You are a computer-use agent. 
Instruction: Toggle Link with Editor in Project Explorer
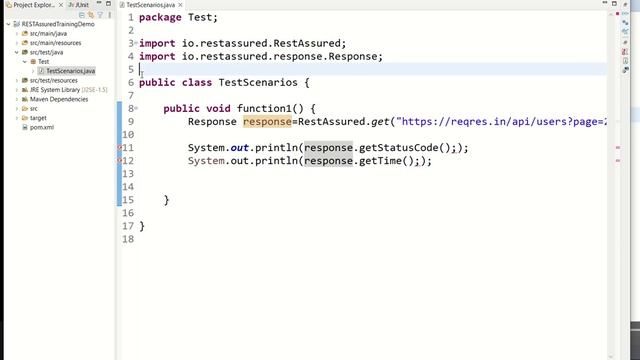91,15
